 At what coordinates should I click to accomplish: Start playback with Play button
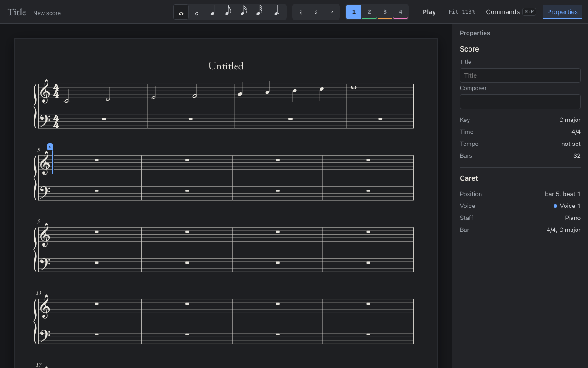click(x=429, y=12)
